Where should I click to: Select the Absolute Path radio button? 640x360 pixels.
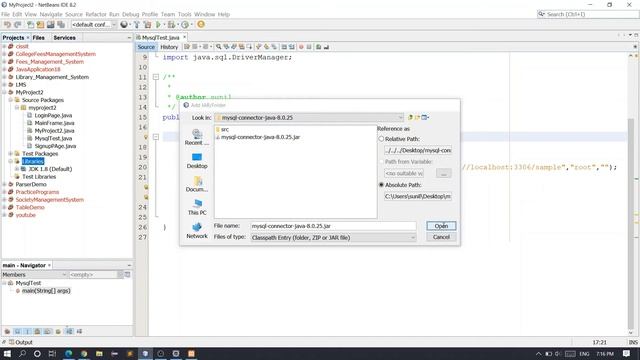point(382,185)
